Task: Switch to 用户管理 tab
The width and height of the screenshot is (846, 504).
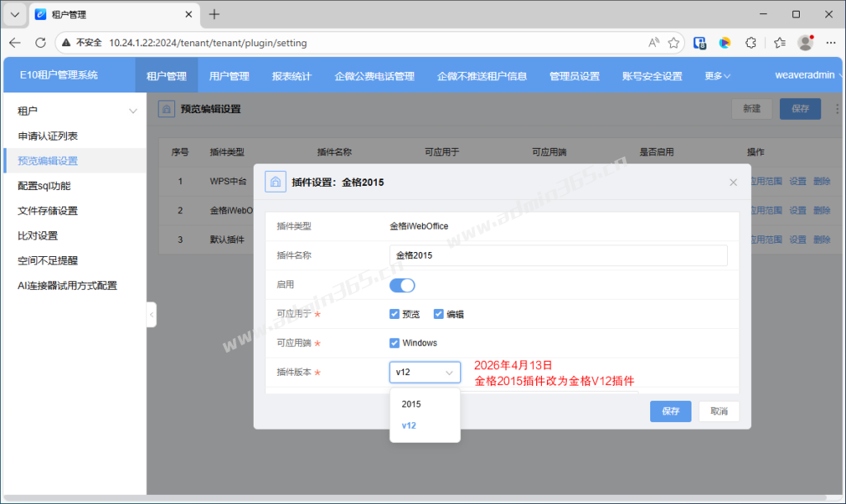Action: pos(230,76)
